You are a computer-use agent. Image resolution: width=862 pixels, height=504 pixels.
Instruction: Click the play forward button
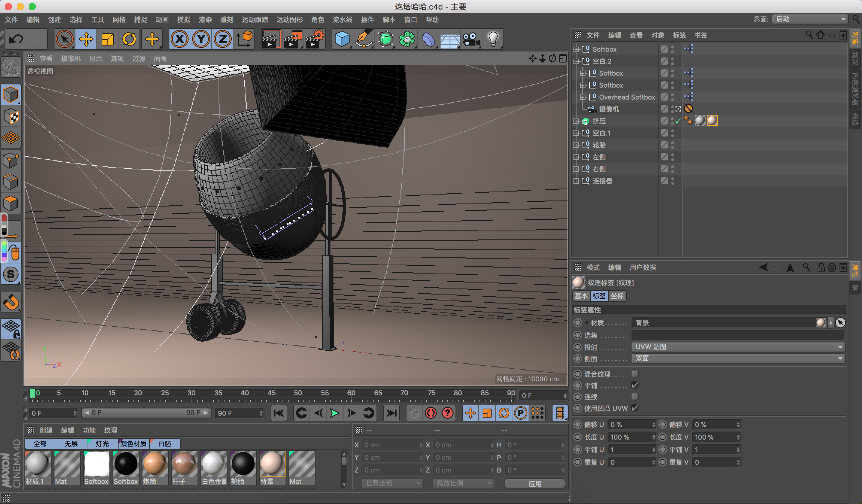[335, 413]
